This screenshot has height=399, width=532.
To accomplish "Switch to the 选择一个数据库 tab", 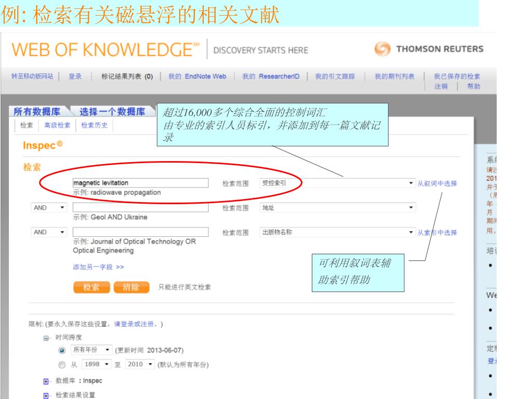I will coord(112,111).
